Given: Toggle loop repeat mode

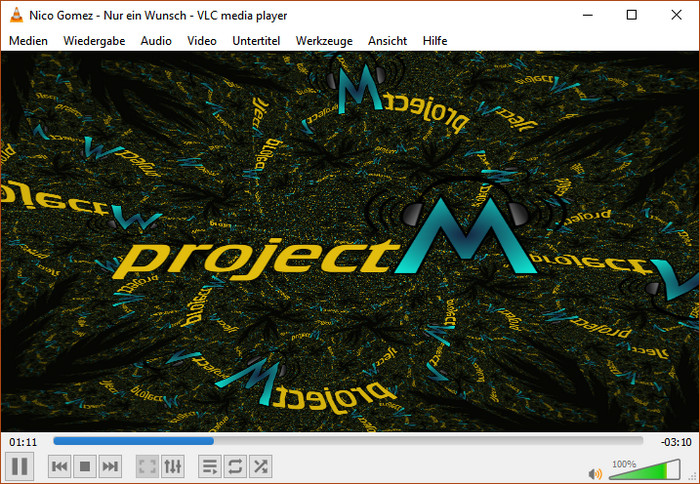Looking at the screenshot, I should pos(235,467).
